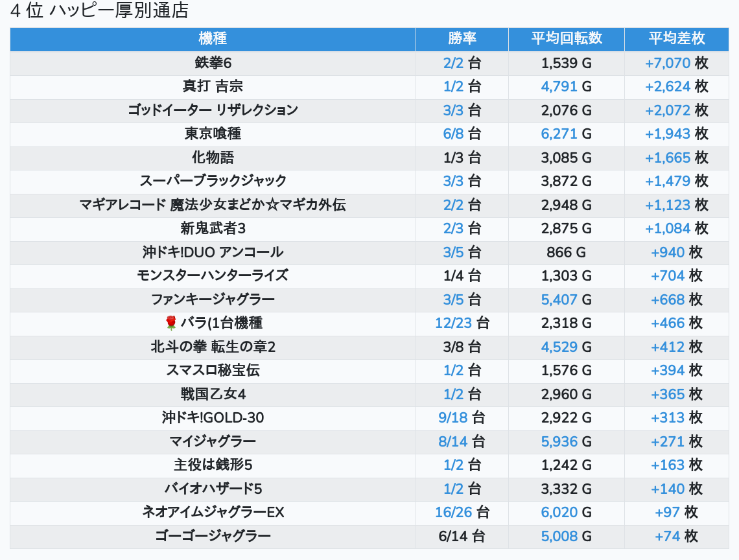Image resolution: width=739 pixels, height=560 pixels.
Task: Click the +7,070 average difference link
Action: [x=667, y=63]
